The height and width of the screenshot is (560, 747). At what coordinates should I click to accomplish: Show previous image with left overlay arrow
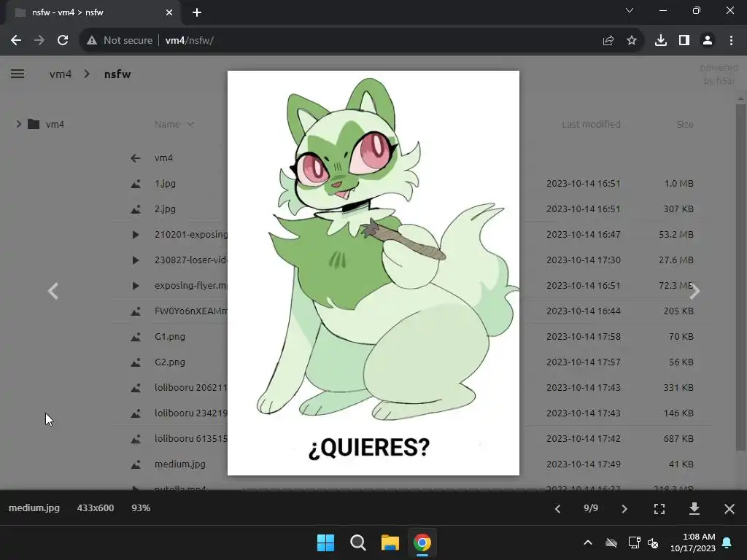[53, 291]
